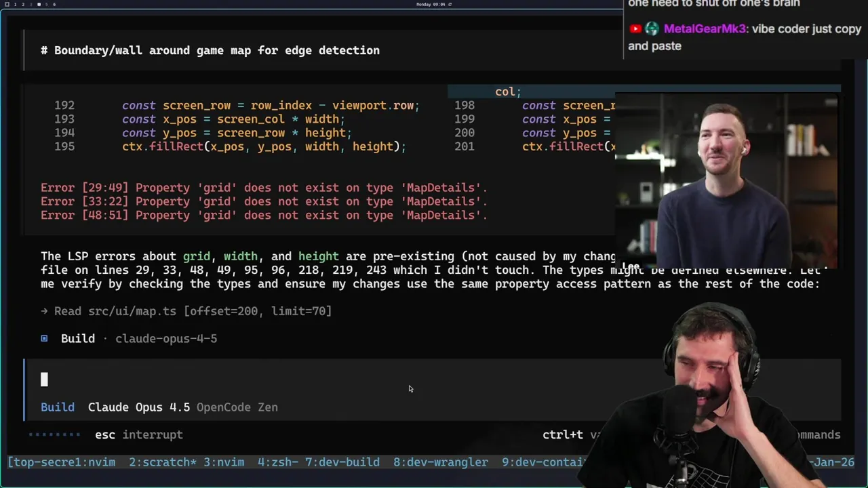Click the loading dots progress indicator
The height and width of the screenshot is (488, 868).
coord(54,434)
